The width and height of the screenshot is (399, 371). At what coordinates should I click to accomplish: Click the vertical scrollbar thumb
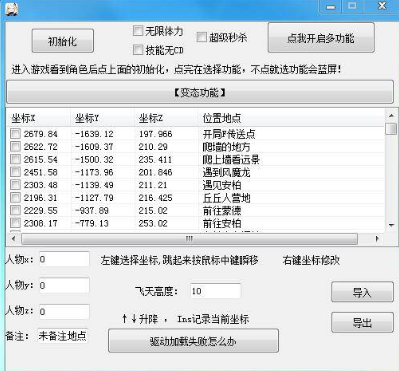(x=391, y=129)
